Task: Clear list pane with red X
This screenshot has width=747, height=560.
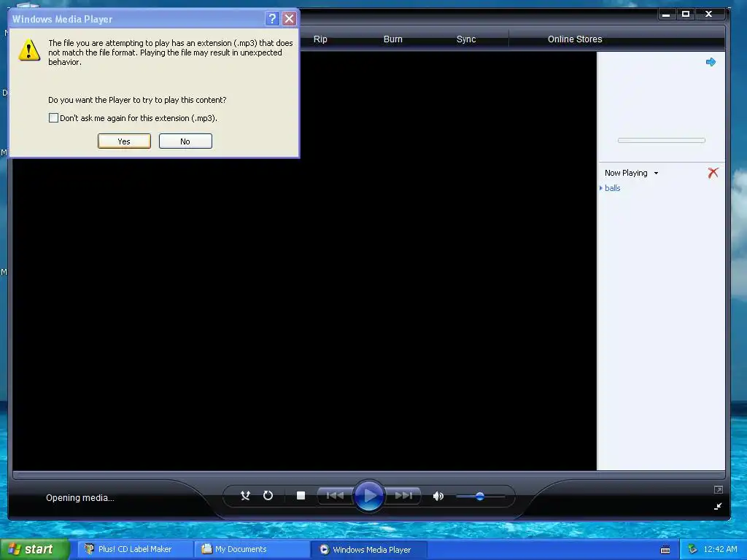Action: pos(713,173)
